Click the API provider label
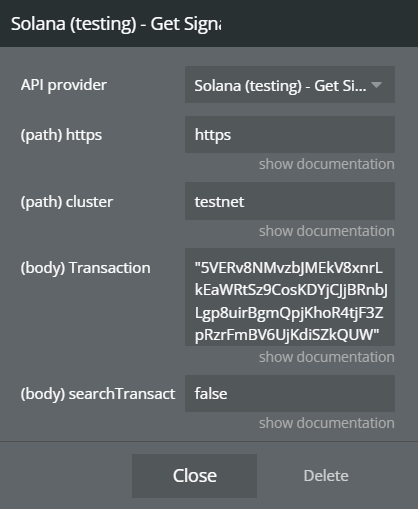This screenshot has height=509, width=418. click(x=64, y=85)
